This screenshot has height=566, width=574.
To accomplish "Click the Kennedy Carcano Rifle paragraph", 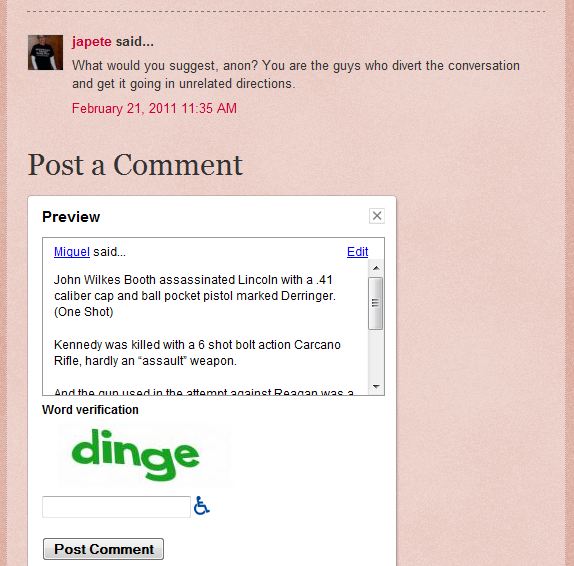I will click(x=197, y=353).
